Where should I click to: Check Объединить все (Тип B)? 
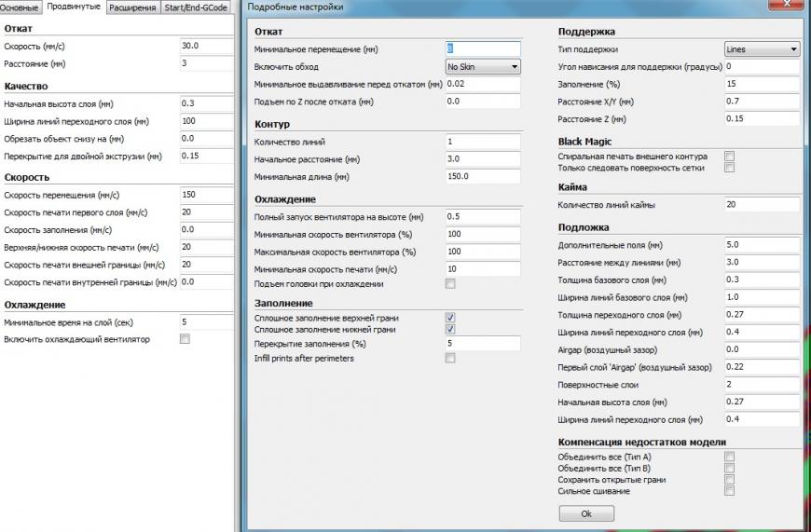click(729, 468)
